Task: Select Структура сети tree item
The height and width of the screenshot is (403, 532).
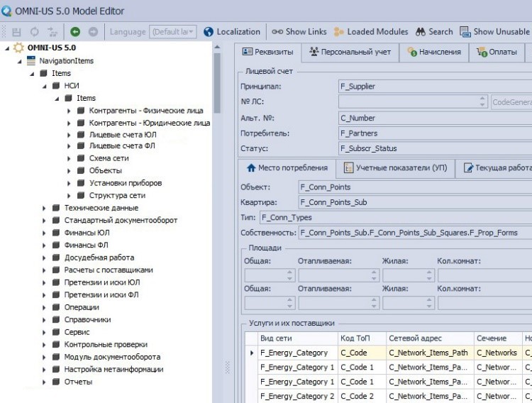Action: (117, 196)
